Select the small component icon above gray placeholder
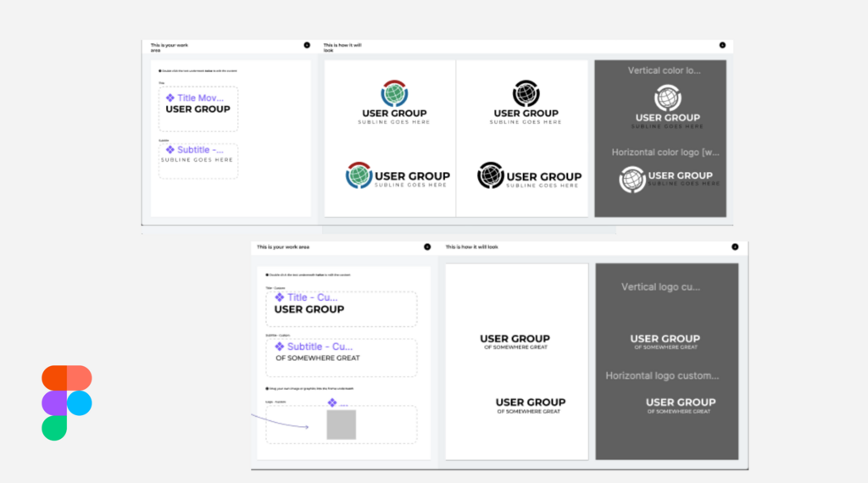Image resolution: width=868 pixels, height=483 pixels. 332,402
